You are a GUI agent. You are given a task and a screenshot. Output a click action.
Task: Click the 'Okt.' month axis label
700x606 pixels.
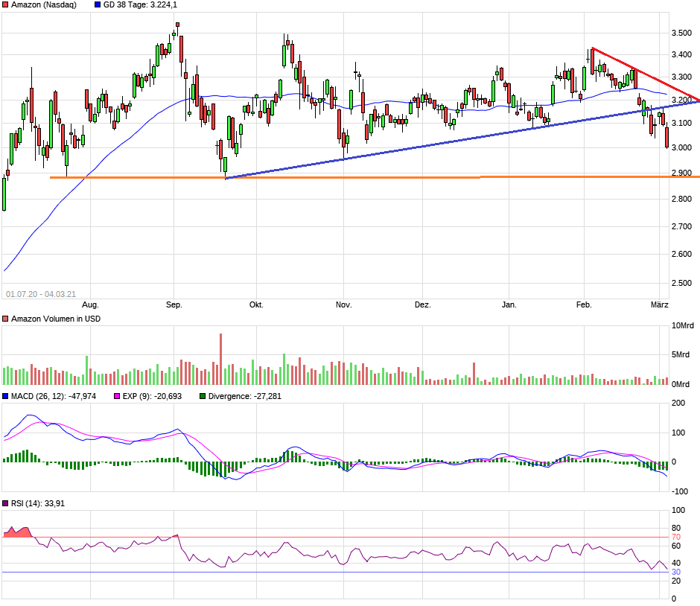256,304
